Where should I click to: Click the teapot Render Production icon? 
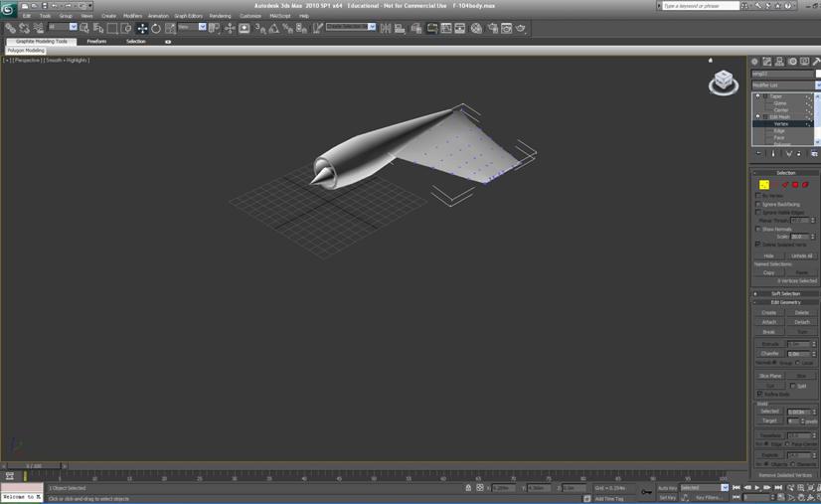(521, 28)
